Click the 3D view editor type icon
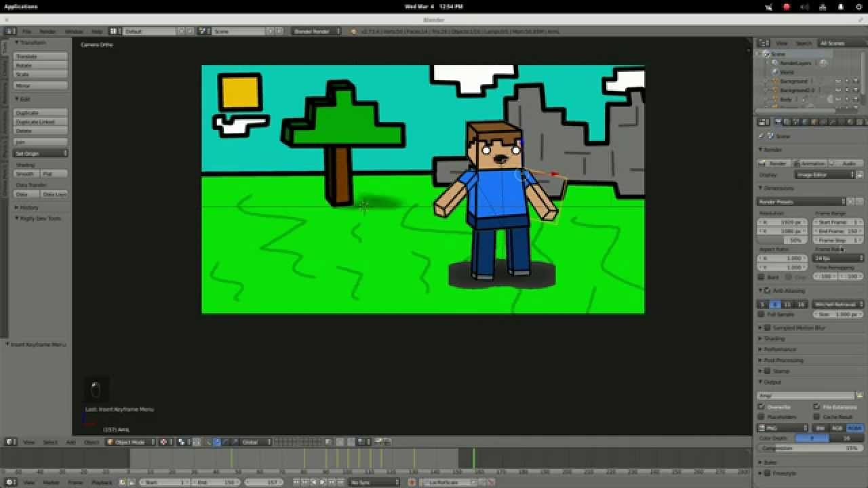The image size is (868, 488). point(11,442)
